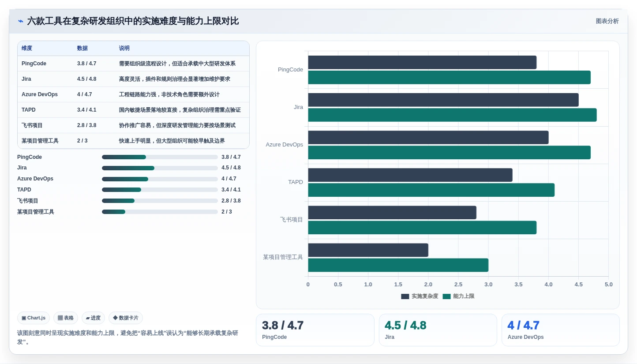
Task: Click the Jira progress bar
Action: coord(160,168)
